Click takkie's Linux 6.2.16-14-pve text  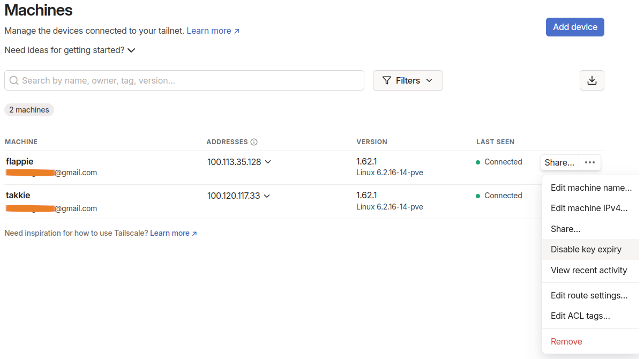[x=390, y=207]
